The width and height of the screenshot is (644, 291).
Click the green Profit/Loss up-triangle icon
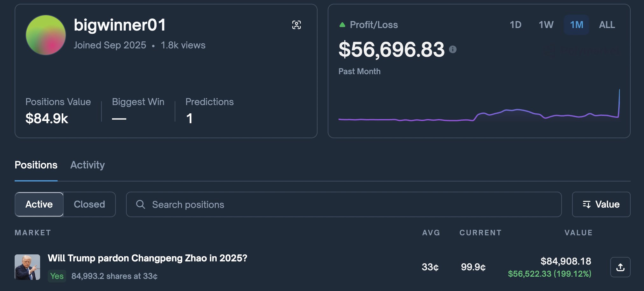click(342, 25)
